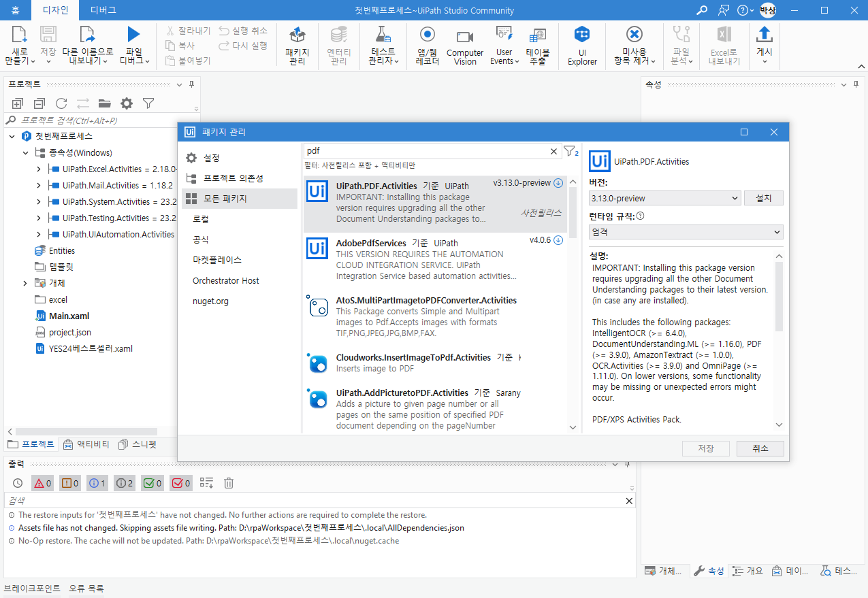Collapse all items in project panel
The width and height of the screenshot is (868, 598).
point(39,103)
